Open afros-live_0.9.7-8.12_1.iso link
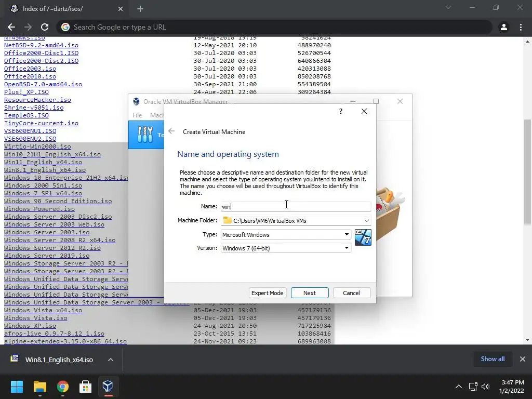 (54, 334)
